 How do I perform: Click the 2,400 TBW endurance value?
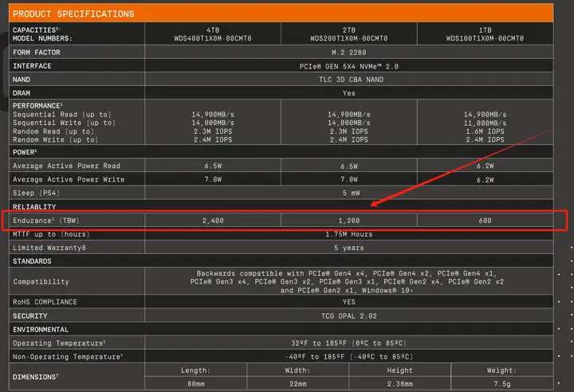click(213, 221)
